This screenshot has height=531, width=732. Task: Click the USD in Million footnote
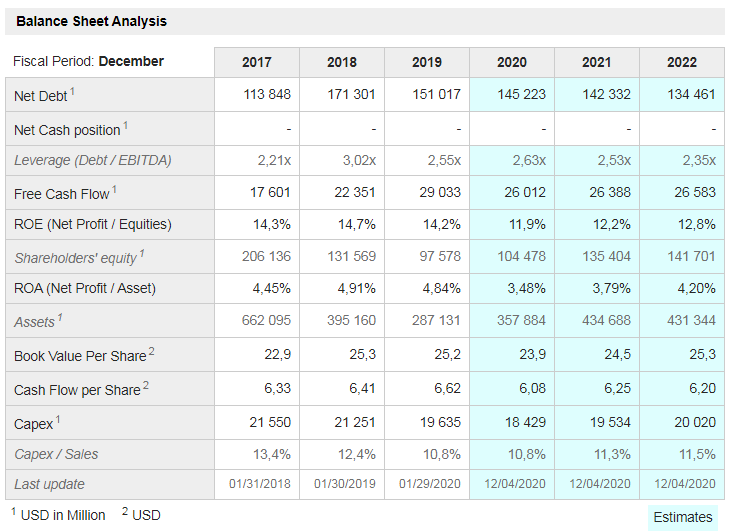pos(61,515)
